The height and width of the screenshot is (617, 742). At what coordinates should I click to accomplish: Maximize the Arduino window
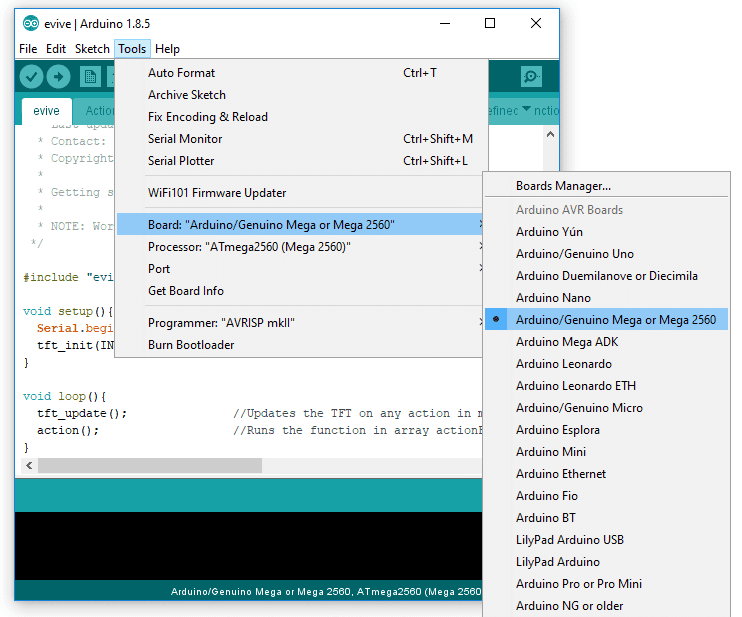(490, 23)
